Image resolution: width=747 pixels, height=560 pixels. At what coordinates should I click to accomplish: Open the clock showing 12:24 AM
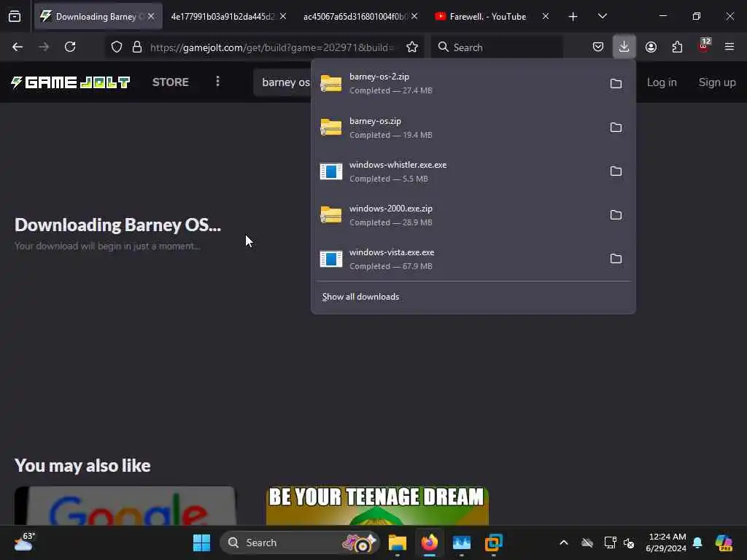(x=666, y=542)
